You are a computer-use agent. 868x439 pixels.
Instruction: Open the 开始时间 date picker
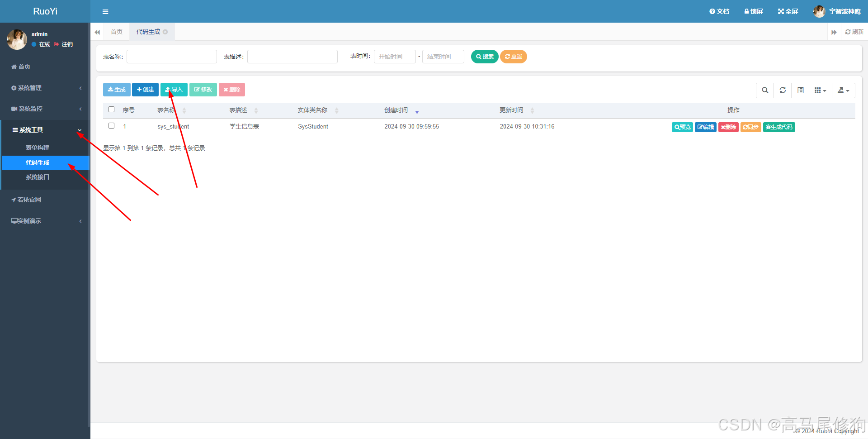click(x=395, y=57)
